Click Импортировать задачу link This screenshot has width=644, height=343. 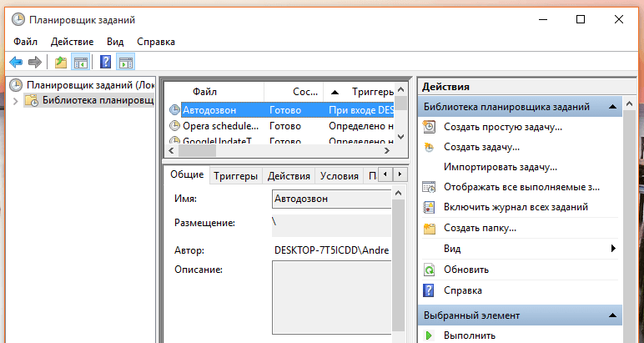500,167
